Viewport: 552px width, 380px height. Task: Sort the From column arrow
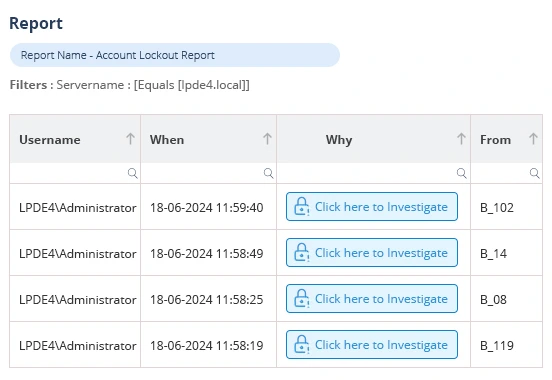coord(533,139)
